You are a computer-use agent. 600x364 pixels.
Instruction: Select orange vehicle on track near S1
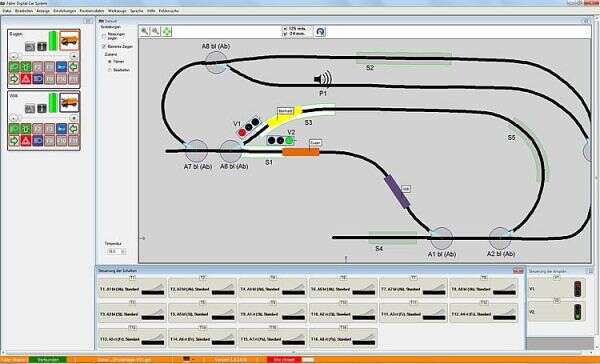pos(301,152)
